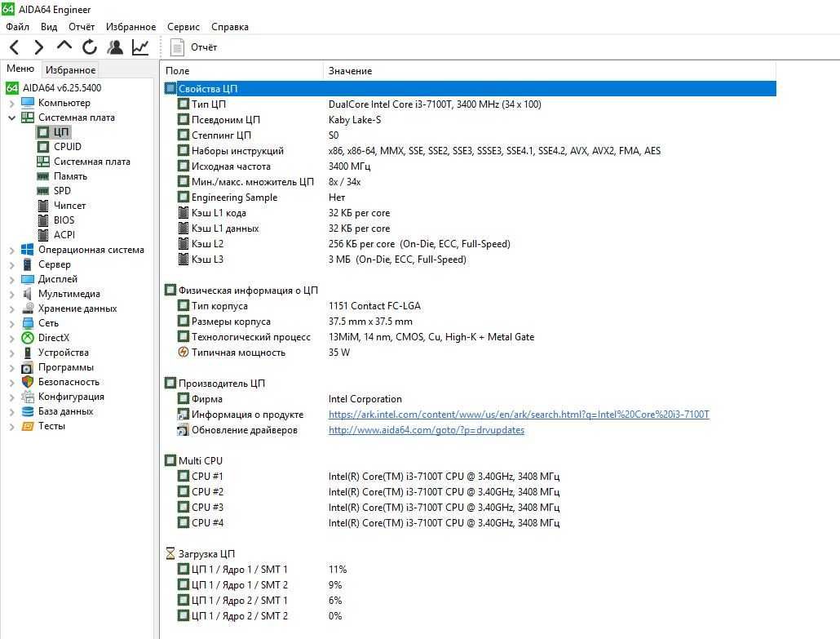
Task: Click the motherboard icon beside child Системная плата
Action: (x=43, y=162)
